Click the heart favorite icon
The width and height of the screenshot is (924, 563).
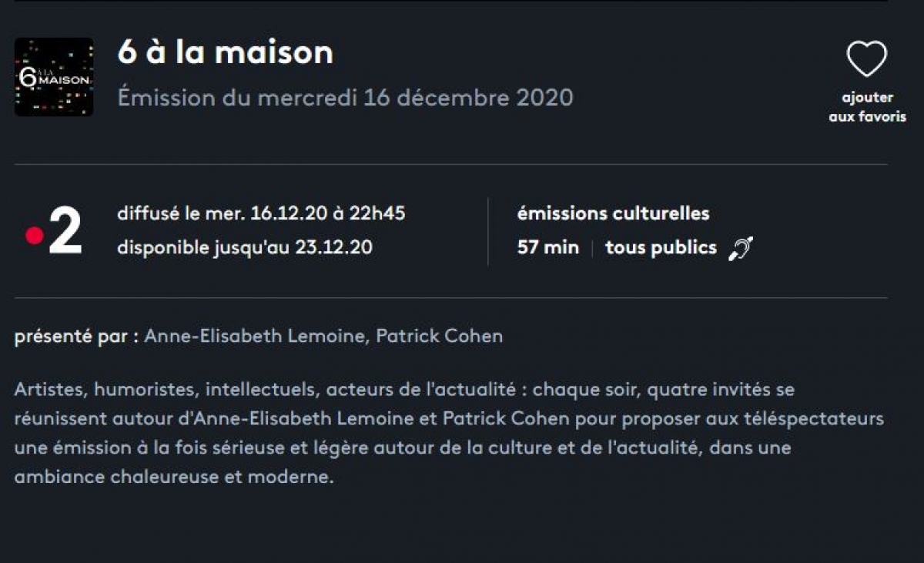point(867,59)
